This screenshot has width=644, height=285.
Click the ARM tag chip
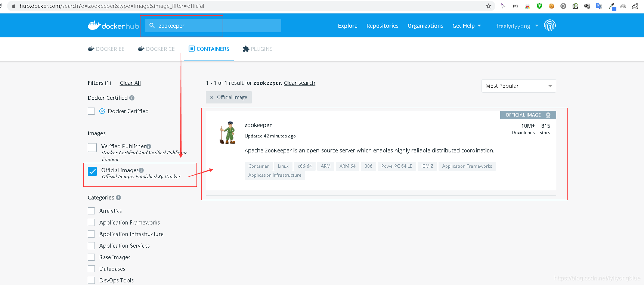coord(326,166)
